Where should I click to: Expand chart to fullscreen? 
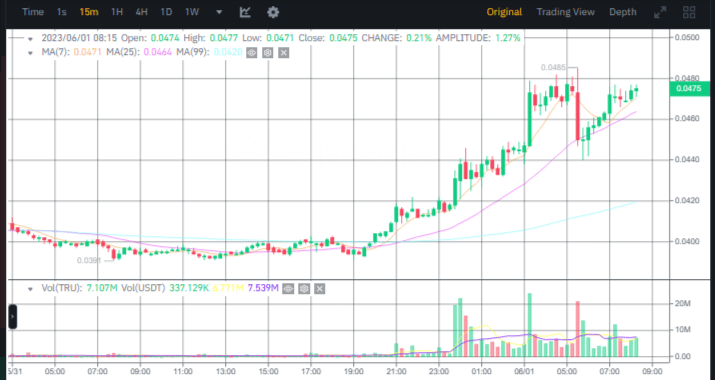(660, 13)
